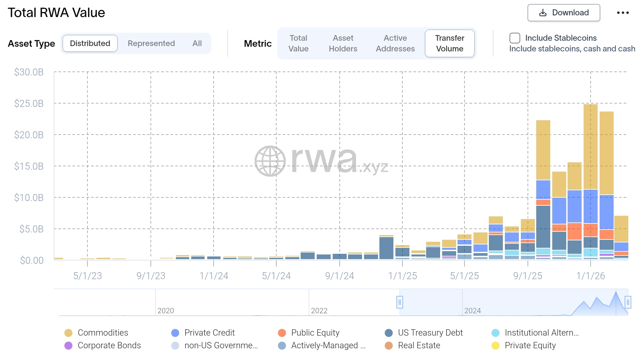Enable the Include Stablecoins checkbox
This screenshot has width=644, height=364.
coord(515,38)
